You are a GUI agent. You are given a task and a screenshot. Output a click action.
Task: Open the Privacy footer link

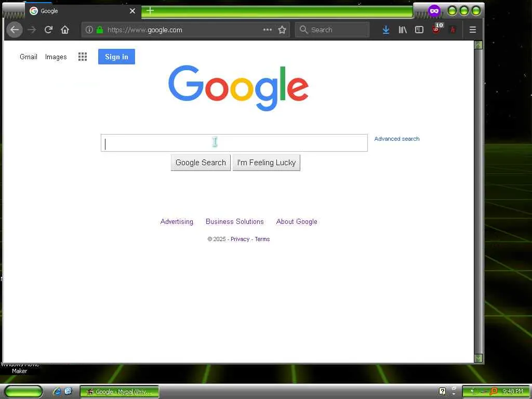click(240, 239)
